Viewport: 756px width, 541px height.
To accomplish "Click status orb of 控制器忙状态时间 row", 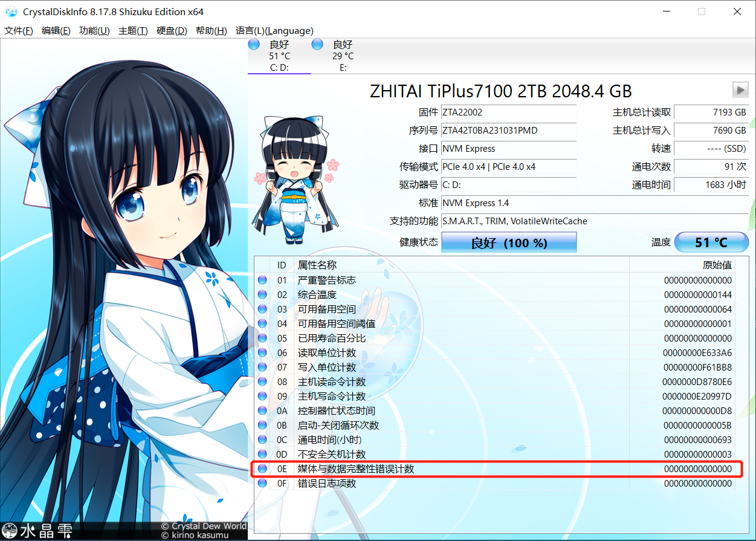I will (x=262, y=410).
